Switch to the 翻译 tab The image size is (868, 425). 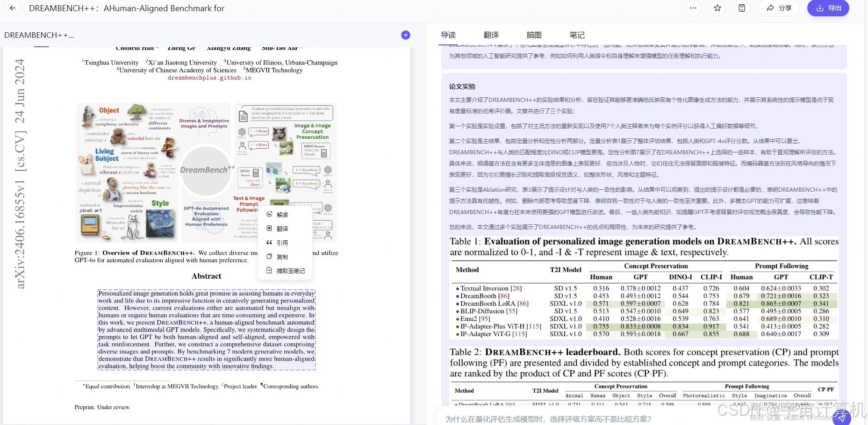click(491, 35)
